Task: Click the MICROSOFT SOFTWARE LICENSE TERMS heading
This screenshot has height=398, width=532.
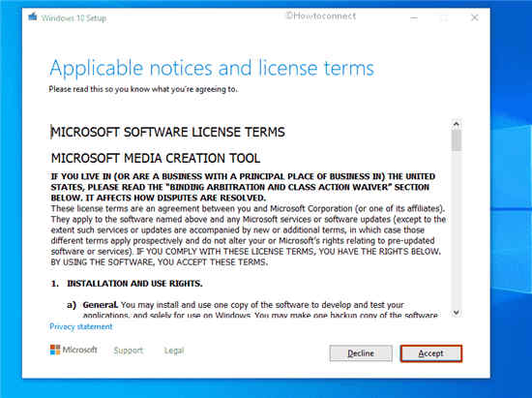Action: click(x=168, y=132)
